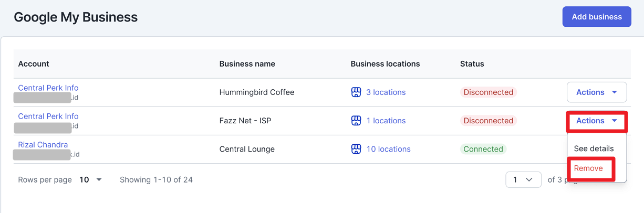Click the caret arrow in Fazz Net's Actions button
The height and width of the screenshot is (213, 644).
click(615, 121)
